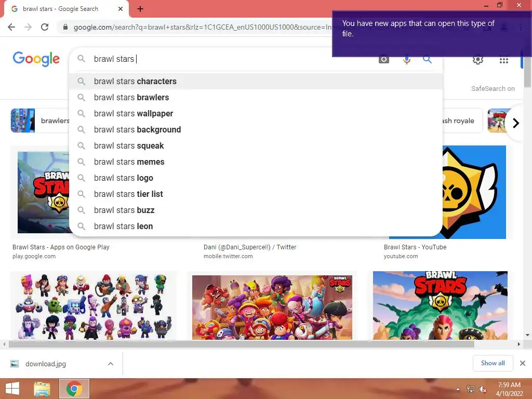
Task: Open the Windows Start menu
Action: pos(12,389)
